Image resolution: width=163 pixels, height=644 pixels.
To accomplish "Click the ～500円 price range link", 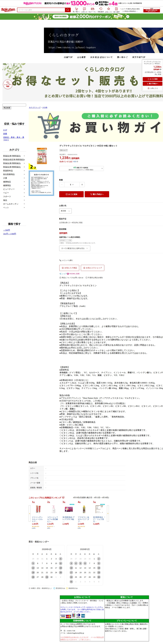I will 6,230.
